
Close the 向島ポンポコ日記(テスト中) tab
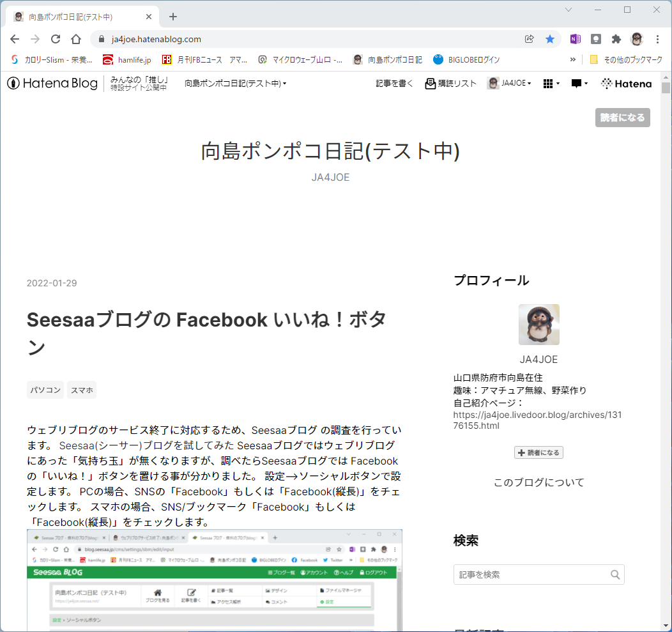click(x=149, y=17)
